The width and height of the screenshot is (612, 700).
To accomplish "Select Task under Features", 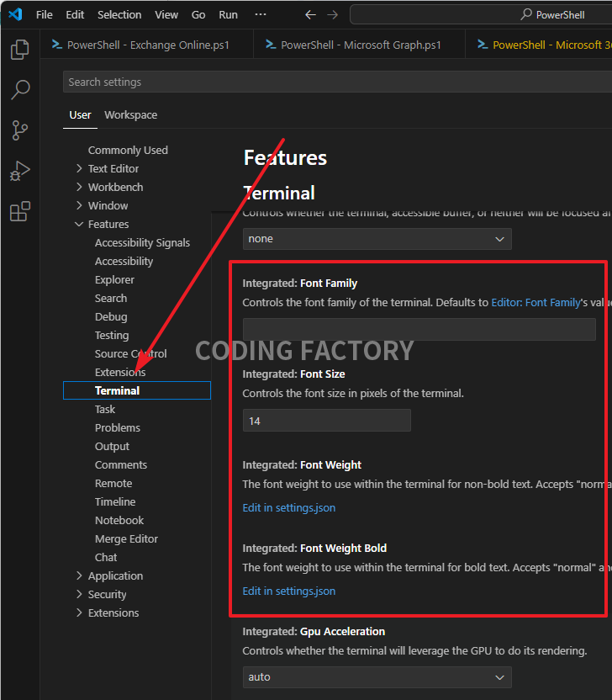I will tap(105, 410).
